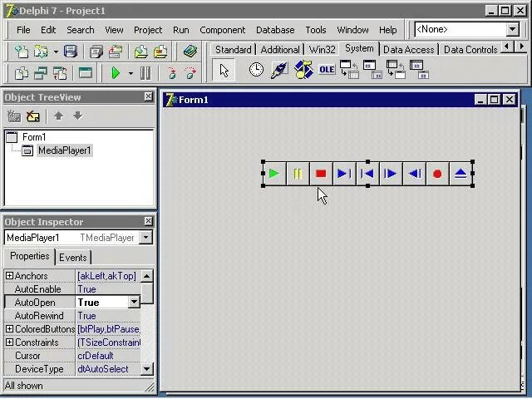
Task: Open the AutoOpen value dropdown
Action: [x=134, y=302]
